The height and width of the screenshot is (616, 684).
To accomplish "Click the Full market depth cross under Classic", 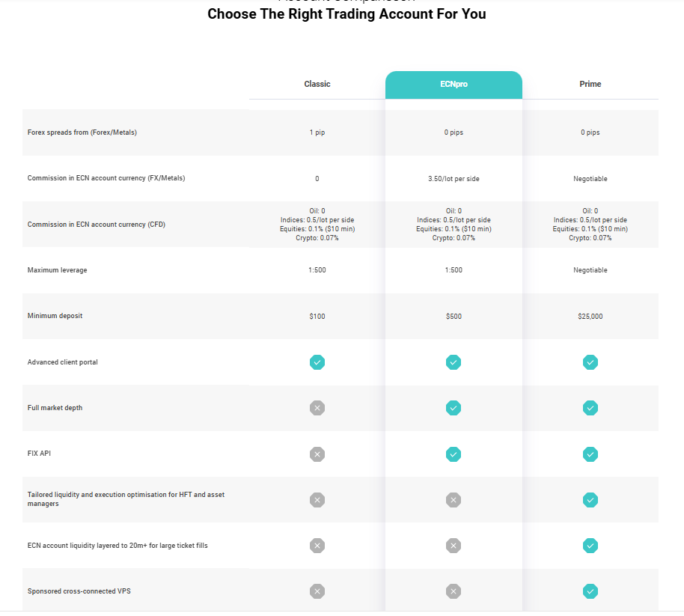I will click(x=317, y=408).
